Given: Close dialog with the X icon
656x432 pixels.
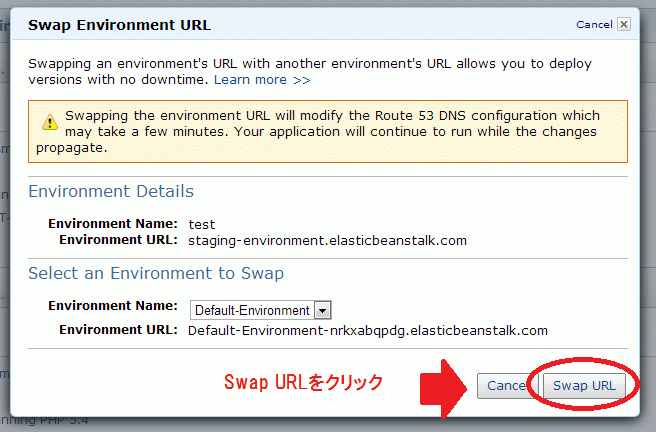Looking at the screenshot, I should coord(624,24).
